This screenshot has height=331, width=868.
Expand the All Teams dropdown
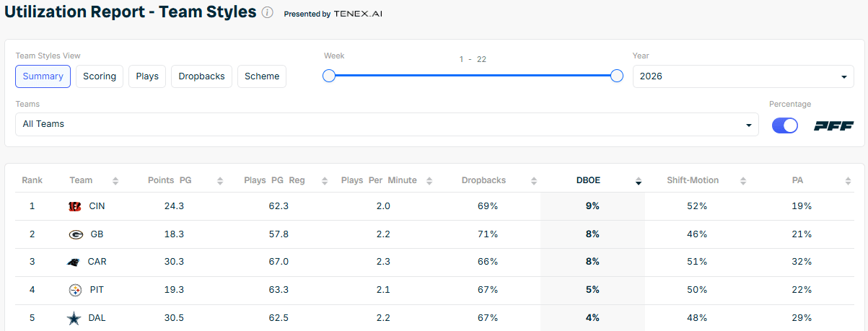point(387,124)
